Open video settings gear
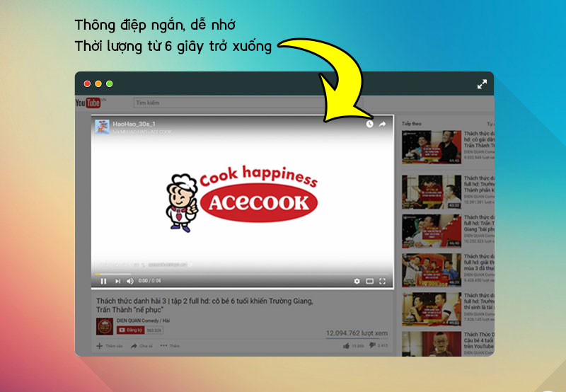 tap(357, 281)
